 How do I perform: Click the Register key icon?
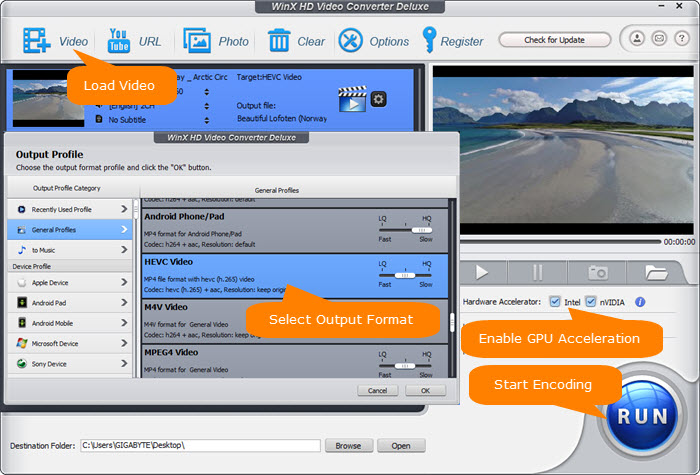tap(429, 40)
